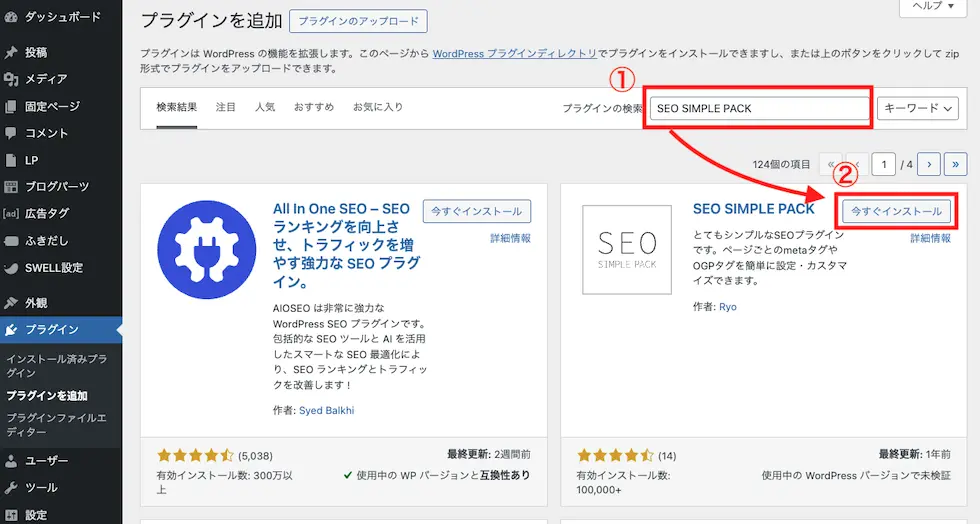Click the pushpin icon beside 投稿
The width and height of the screenshot is (980, 524).
coord(10,53)
